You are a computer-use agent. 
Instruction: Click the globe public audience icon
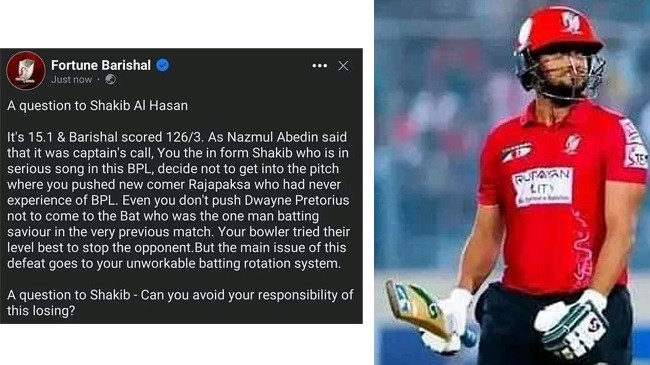(x=110, y=79)
